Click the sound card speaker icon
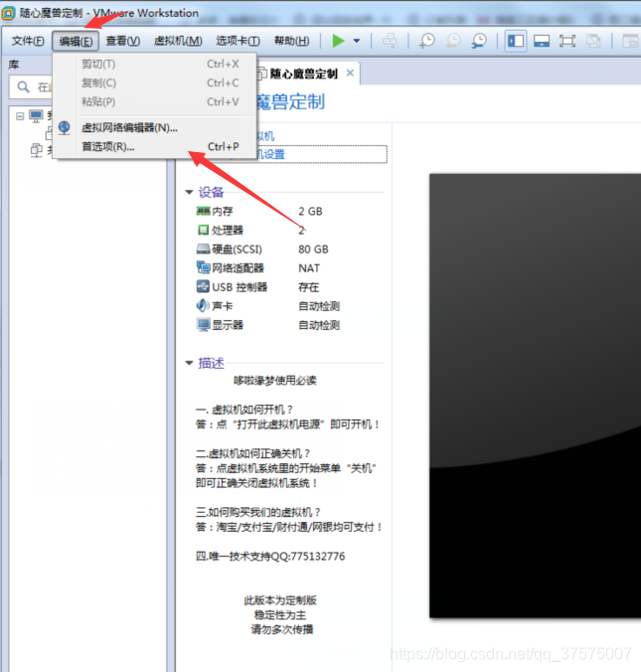 (203, 305)
